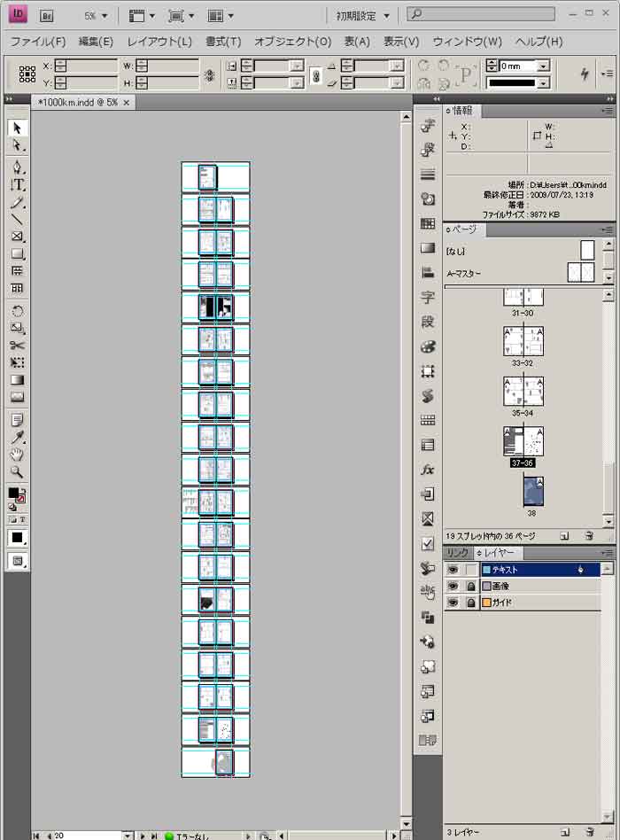Click the create new page button in ページ panel

pyautogui.click(x=564, y=536)
